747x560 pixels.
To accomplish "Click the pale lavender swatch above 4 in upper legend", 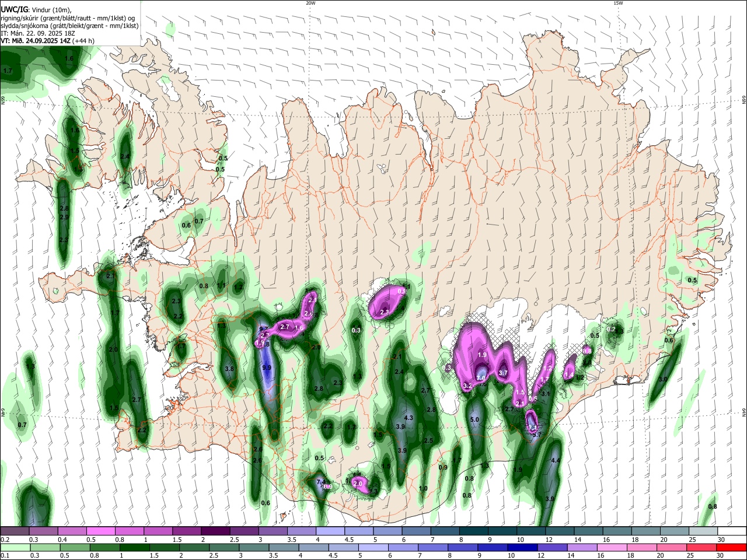I will pos(329,531).
